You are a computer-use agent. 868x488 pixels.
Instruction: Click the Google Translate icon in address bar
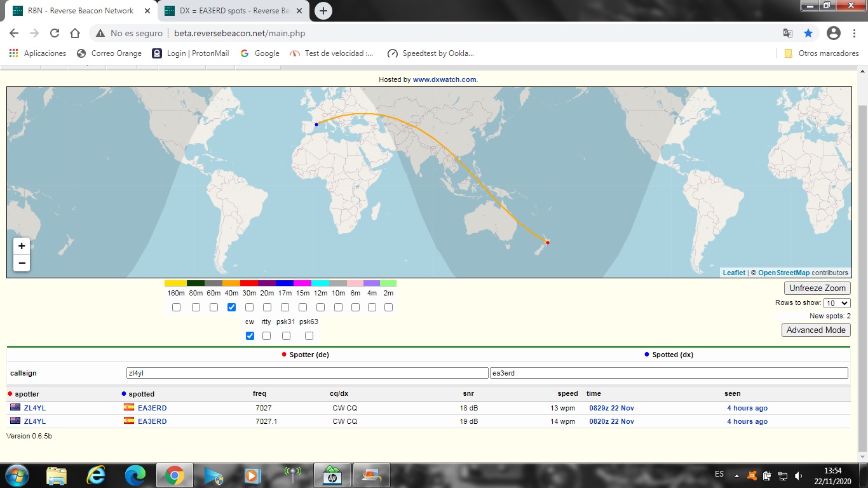click(787, 33)
